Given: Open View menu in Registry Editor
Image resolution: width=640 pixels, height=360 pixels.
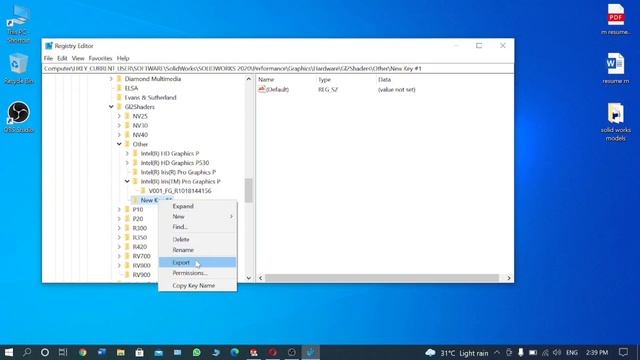Looking at the screenshot, I should (x=78, y=58).
